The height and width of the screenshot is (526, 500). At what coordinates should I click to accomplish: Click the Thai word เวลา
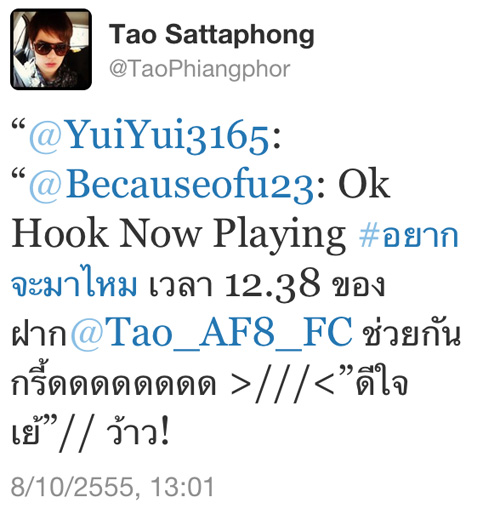coord(181,285)
